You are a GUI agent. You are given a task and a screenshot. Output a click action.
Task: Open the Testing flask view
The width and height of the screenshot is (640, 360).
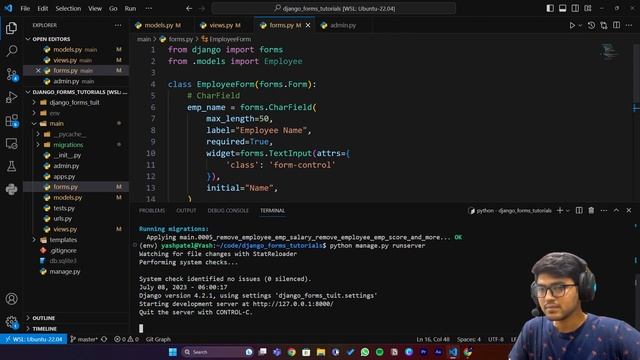(11, 166)
